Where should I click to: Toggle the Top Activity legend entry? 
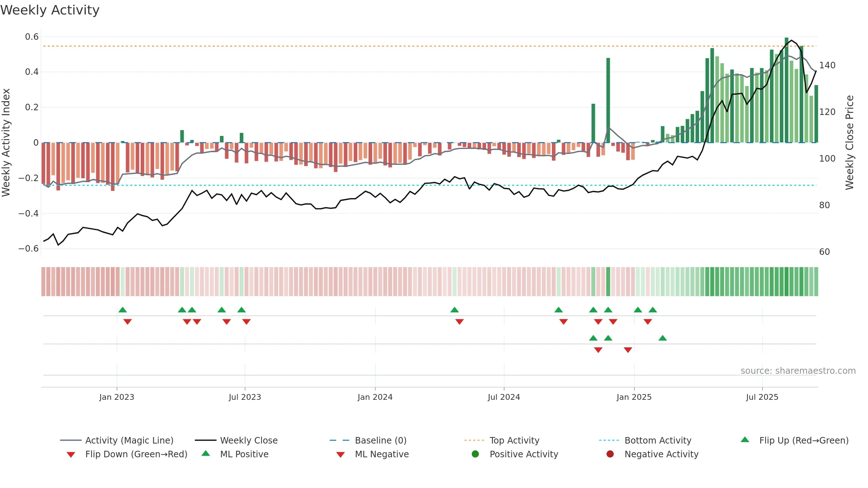(502, 440)
